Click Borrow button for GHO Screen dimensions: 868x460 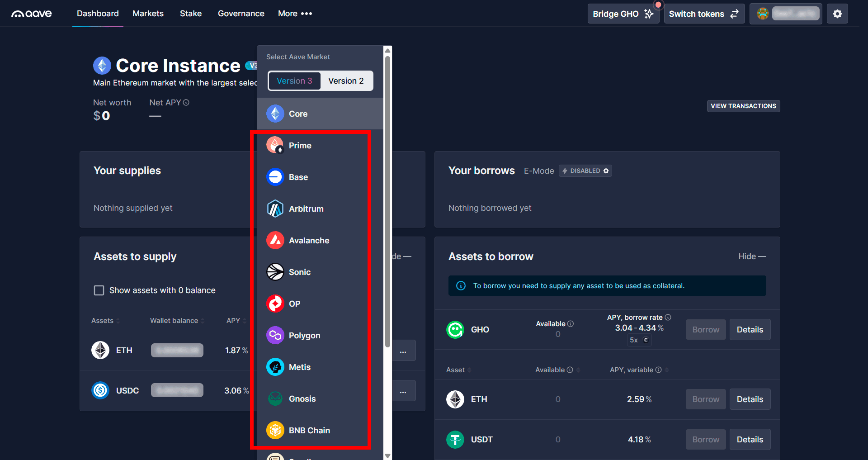coord(706,330)
